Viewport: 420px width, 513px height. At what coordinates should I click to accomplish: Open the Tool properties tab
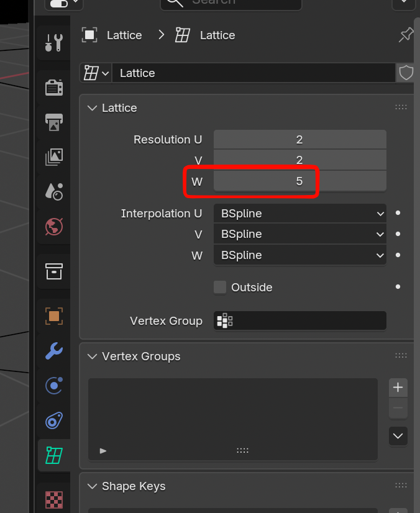tap(54, 43)
